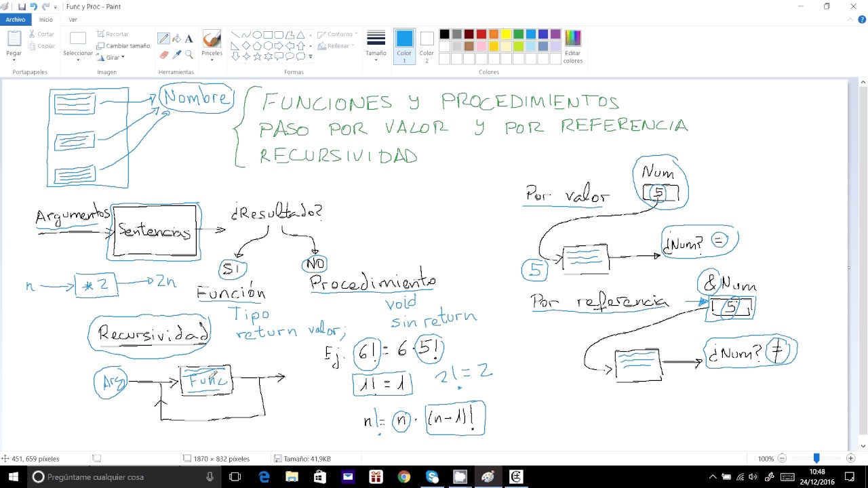Click the zoom out minus button
Image resolution: width=868 pixels, height=488 pixels.
[782, 459]
